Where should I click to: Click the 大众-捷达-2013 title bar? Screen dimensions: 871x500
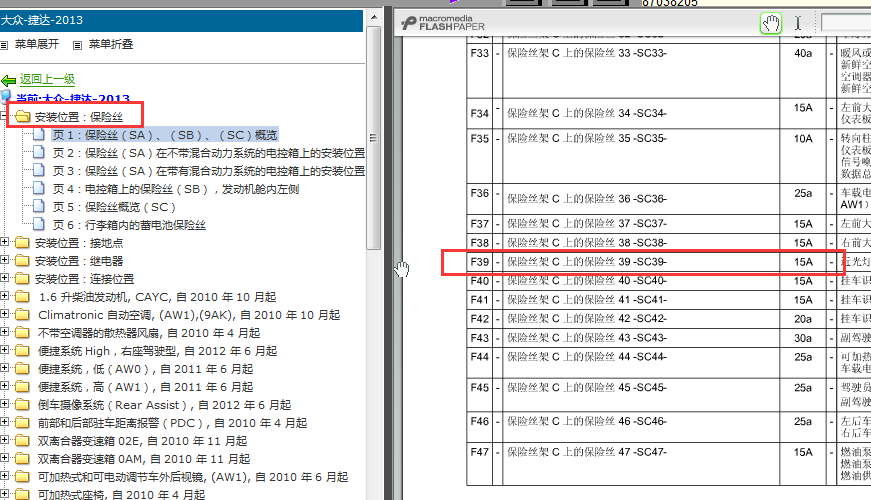tap(182, 21)
